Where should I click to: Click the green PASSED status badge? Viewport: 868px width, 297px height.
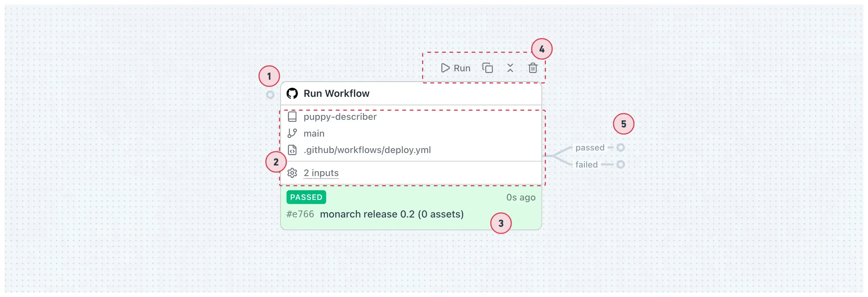(x=306, y=197)
